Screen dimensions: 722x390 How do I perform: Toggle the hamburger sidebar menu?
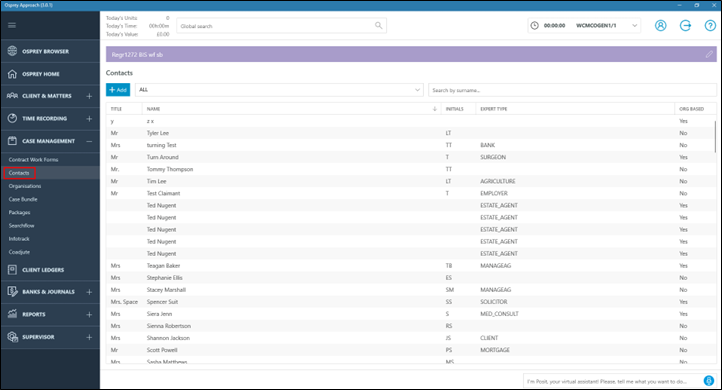[12, 25]
